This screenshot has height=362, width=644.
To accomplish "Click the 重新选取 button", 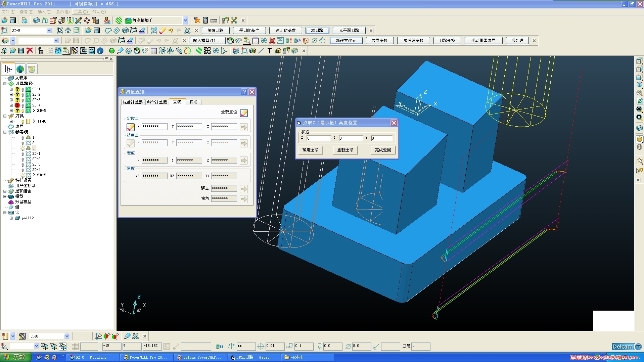I will (346, 150).
